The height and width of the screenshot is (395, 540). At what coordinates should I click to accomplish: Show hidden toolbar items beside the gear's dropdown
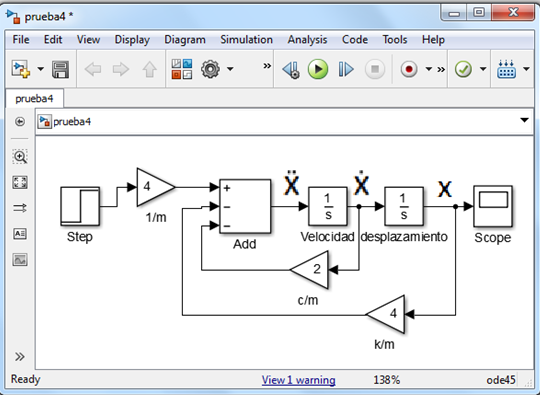pos(267,65)
